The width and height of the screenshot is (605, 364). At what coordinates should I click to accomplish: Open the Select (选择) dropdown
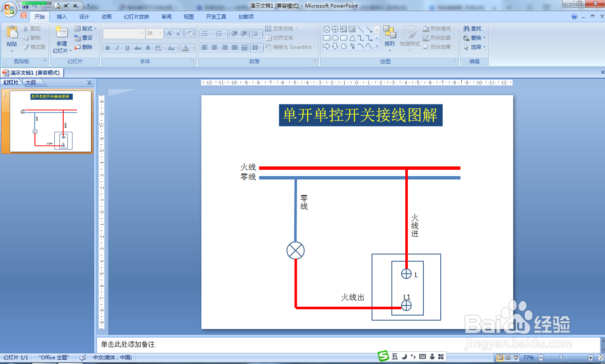474,47
